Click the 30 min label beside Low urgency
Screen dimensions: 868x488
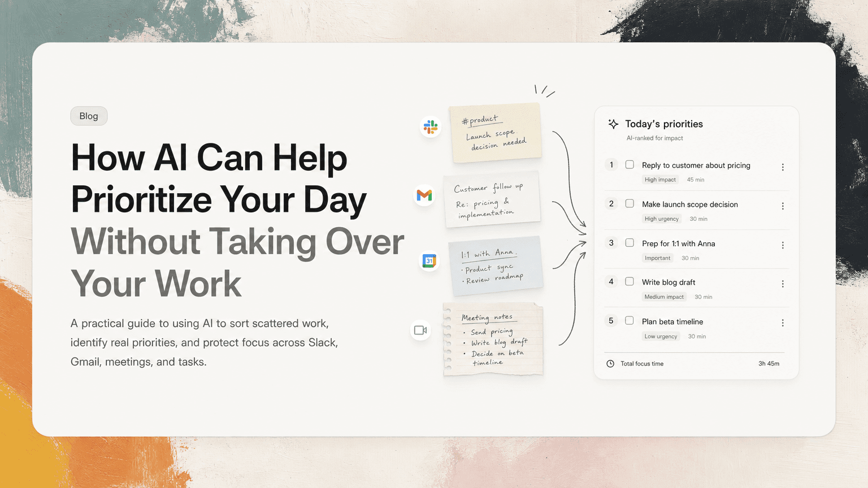pyautogui.click(x=697, y=337)
